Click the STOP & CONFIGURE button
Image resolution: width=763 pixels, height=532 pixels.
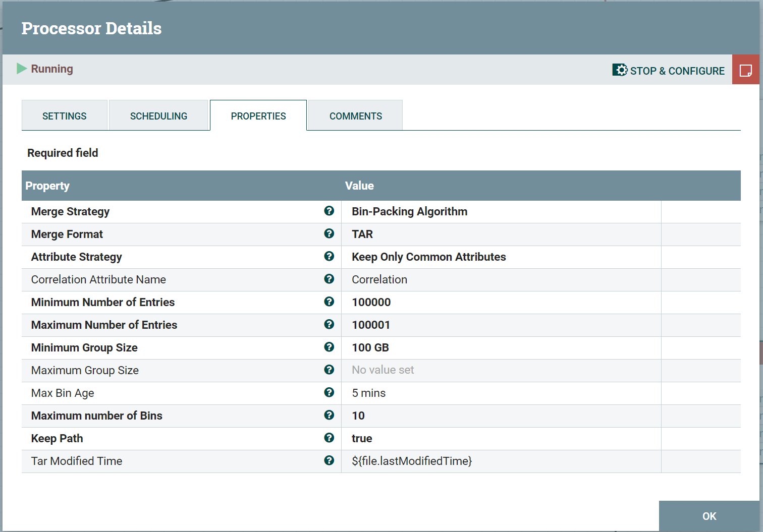pos(668,71)
